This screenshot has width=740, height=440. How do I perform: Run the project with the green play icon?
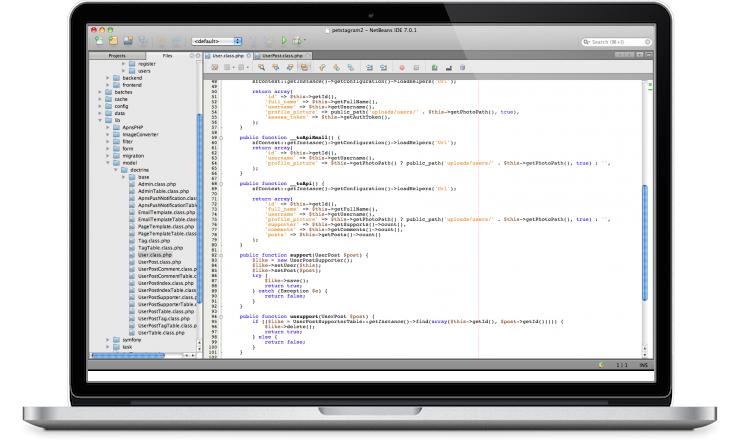point(284,41)
